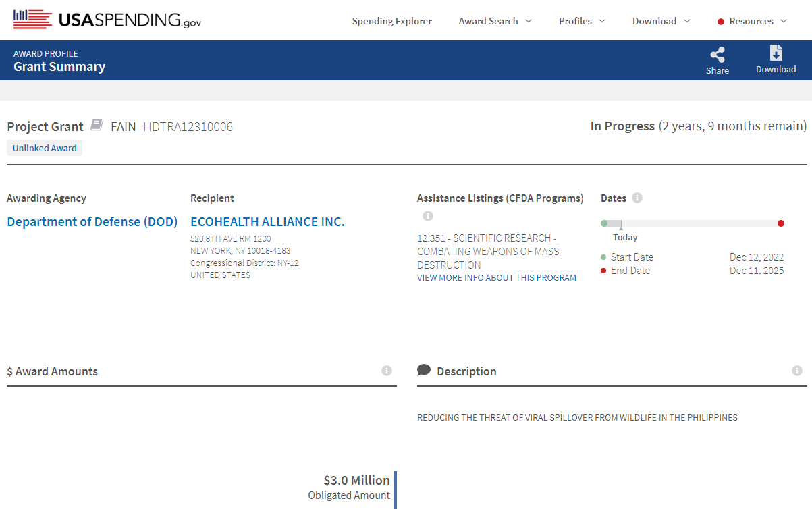Click the $3.0 Million obligated amount
The width and height of the screenshot is (812, 509).
click(357, 480)
